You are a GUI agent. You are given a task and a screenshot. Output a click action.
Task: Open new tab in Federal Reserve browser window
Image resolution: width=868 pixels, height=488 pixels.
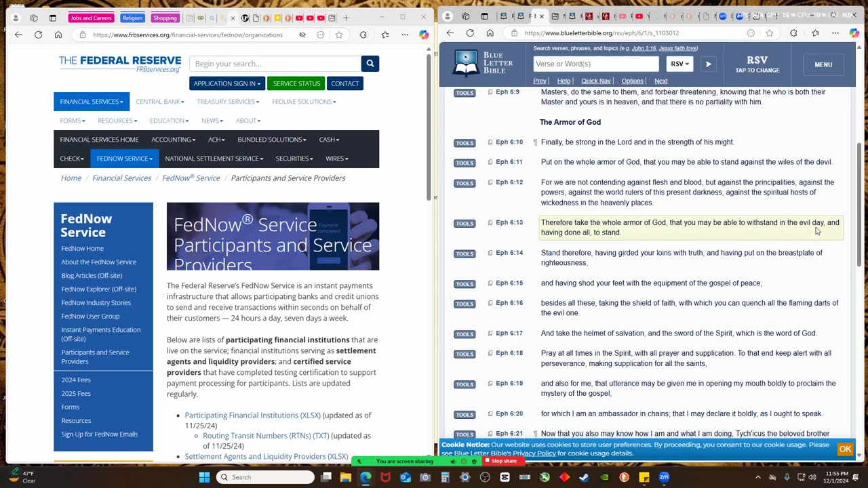(346, 18)
